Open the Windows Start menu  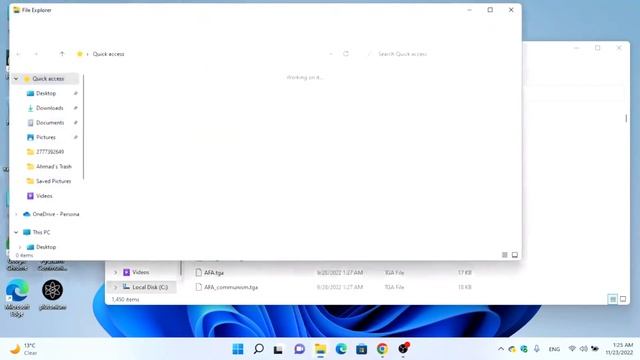point(238,349)
